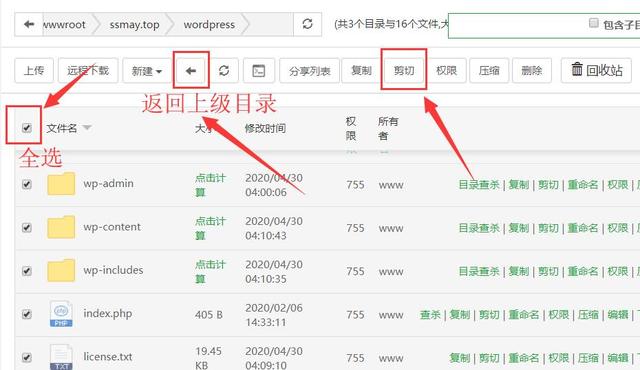Click 目录查杀 in wp-admin row

tap(479, 185)
